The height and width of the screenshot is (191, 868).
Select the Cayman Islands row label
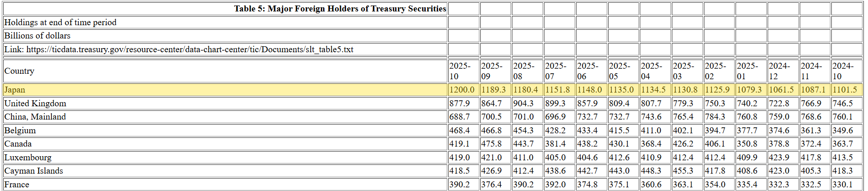[34, 171]
